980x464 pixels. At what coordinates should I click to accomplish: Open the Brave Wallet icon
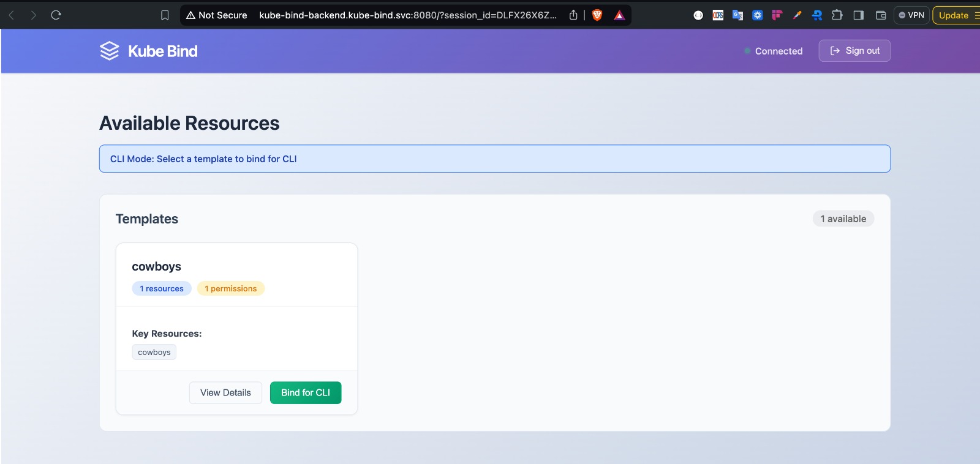coord(881,15)
